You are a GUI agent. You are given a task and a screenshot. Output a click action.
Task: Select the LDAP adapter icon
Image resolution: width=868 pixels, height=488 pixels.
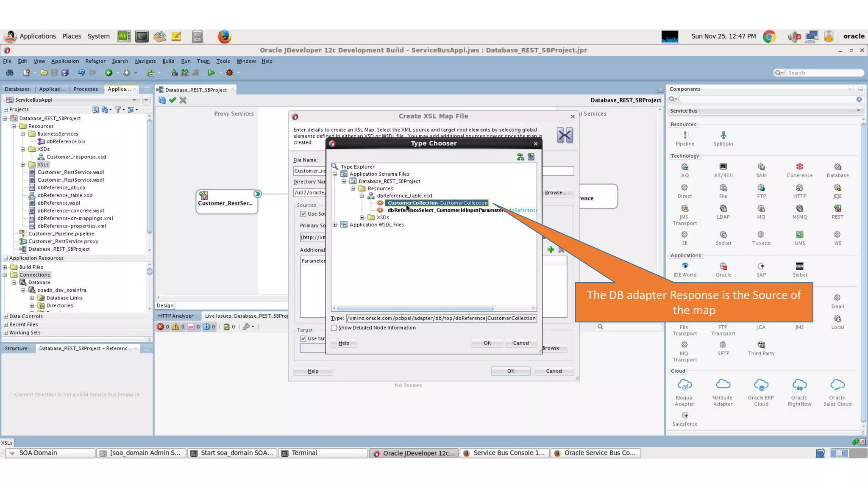tap(723, 208)
